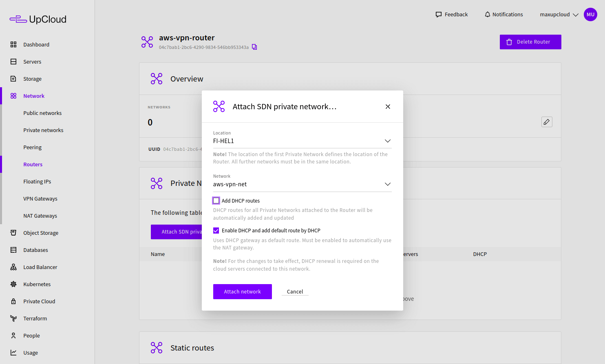Uncheck Enable DHCP and add default route
The image size is (605, 364).
point(216,230)
